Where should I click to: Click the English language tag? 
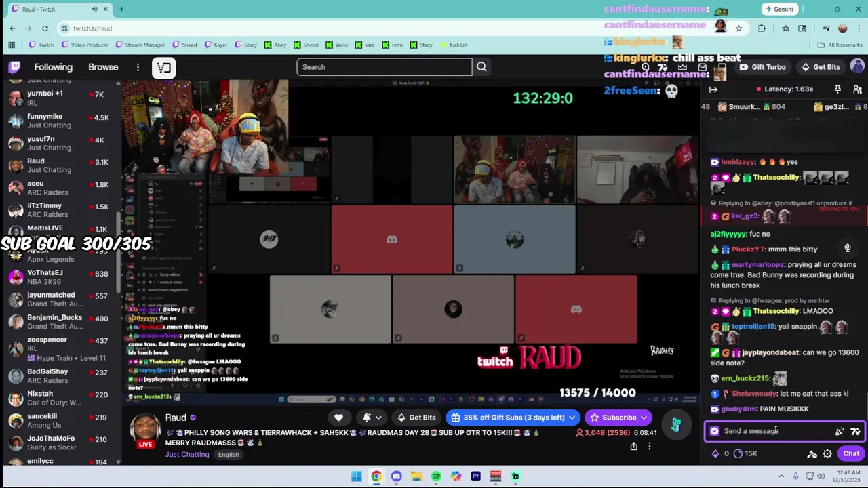click(x=229, y=455)
